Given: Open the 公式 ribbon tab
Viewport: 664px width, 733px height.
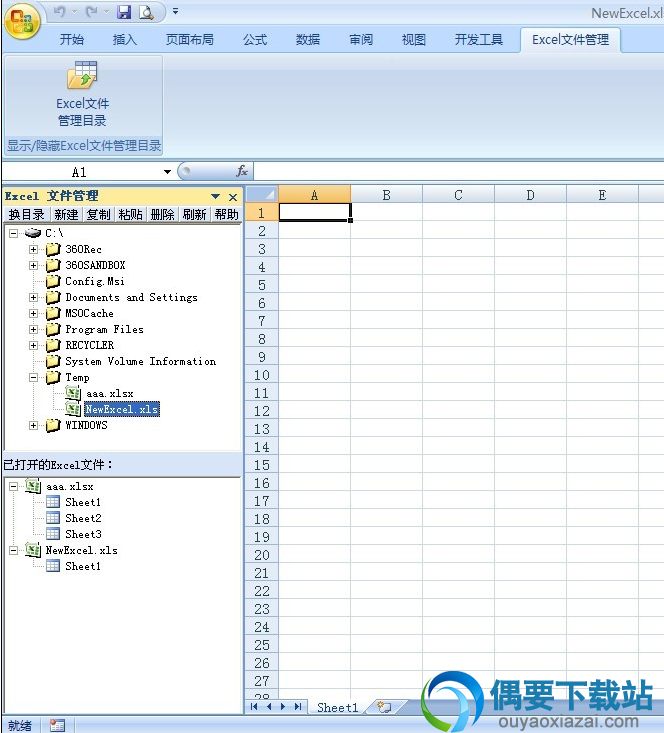Looking at the screenshot, I should pos(255,39).
